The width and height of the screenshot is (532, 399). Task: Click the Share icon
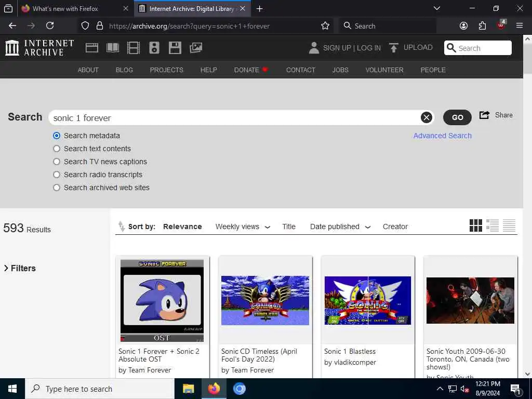point(484,115)
